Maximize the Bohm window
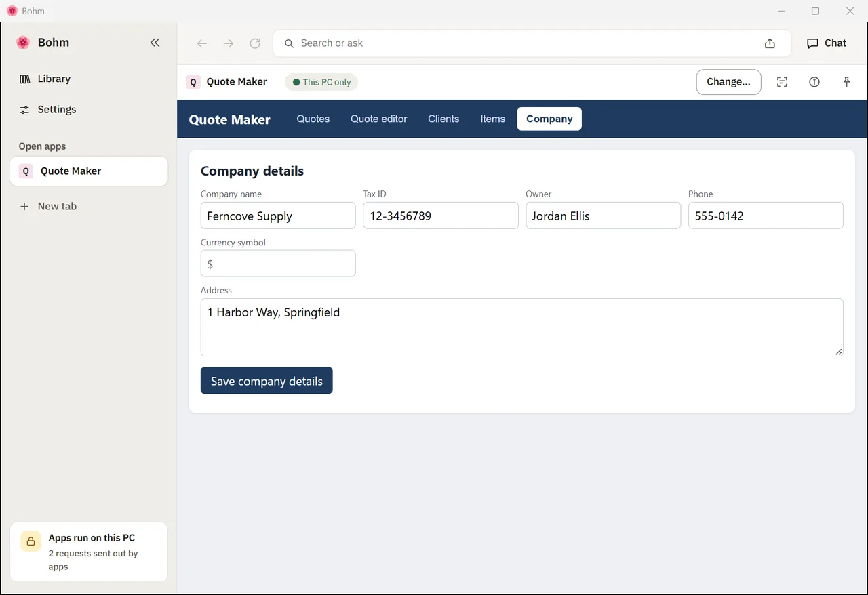Viewport: 868px width, 595px height. tap(816, 11)
